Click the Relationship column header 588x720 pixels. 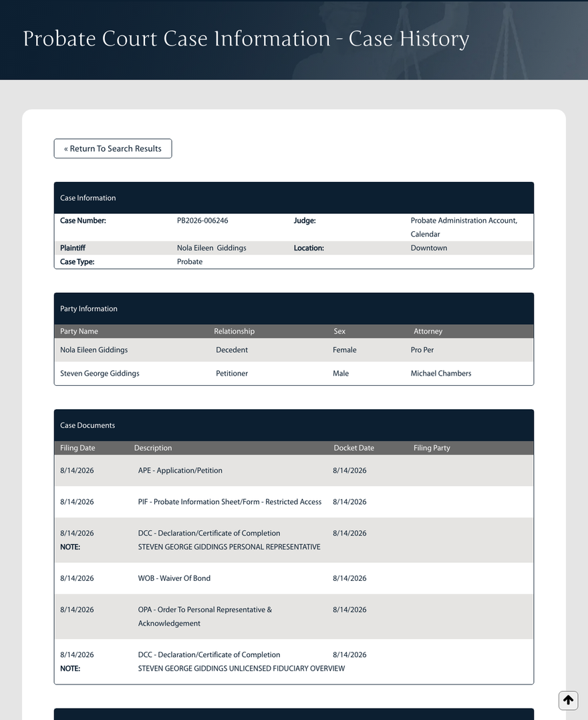tap(234, 331)
